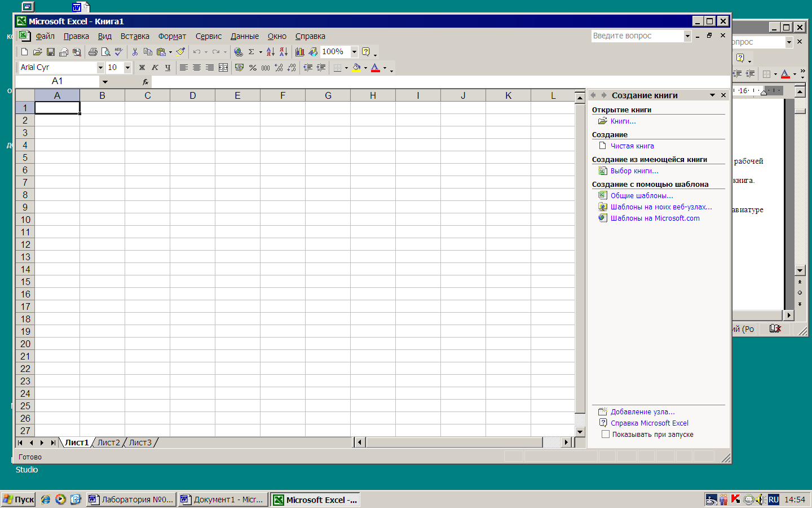Click the Пуск start button

19,500
